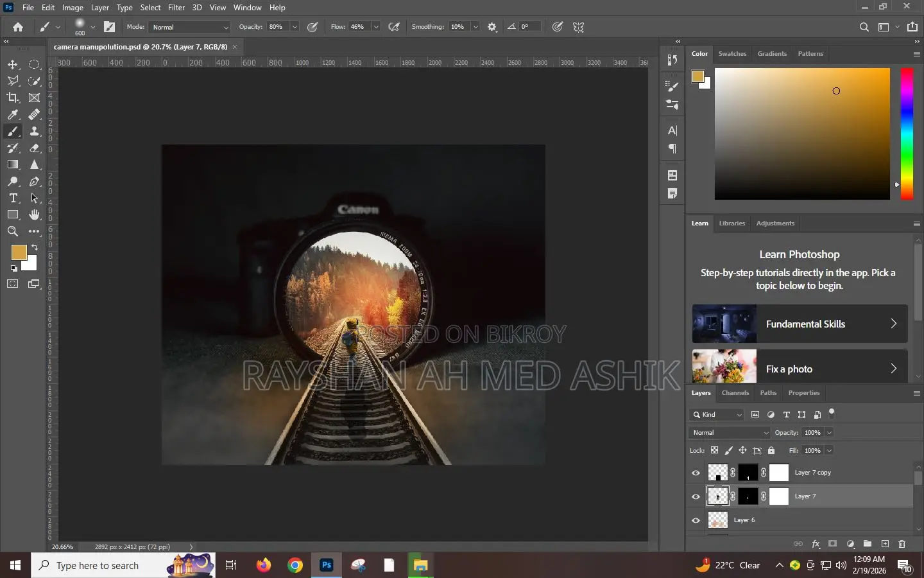Click the Home button in options bar
Image resolution: width=924 pixels, height=578 pixels.
point(18,27)
